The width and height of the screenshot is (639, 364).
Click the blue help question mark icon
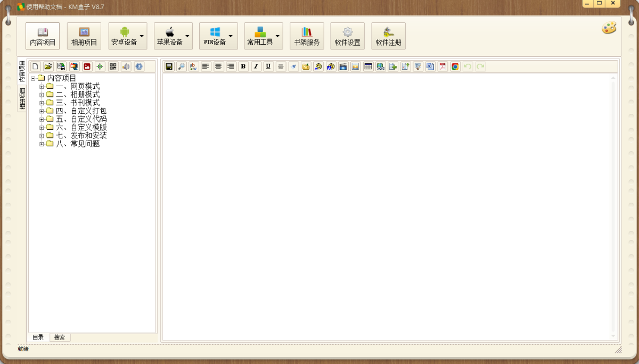pyautogui.click(x=139, y=67)
